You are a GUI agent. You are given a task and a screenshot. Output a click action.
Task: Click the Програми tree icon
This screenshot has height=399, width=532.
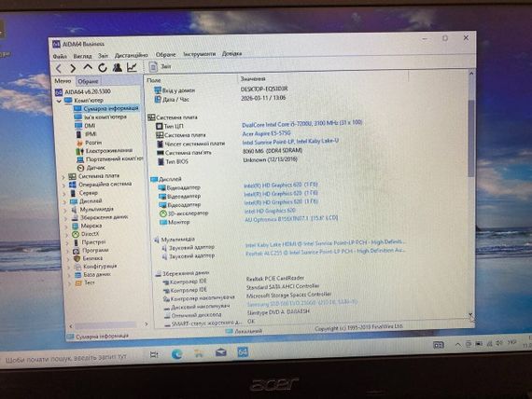pyautogui.click(x=76, y=251)
